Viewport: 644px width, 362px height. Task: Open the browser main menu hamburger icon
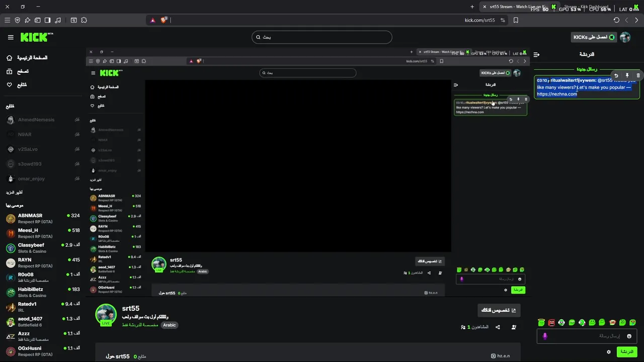[7, 20]
